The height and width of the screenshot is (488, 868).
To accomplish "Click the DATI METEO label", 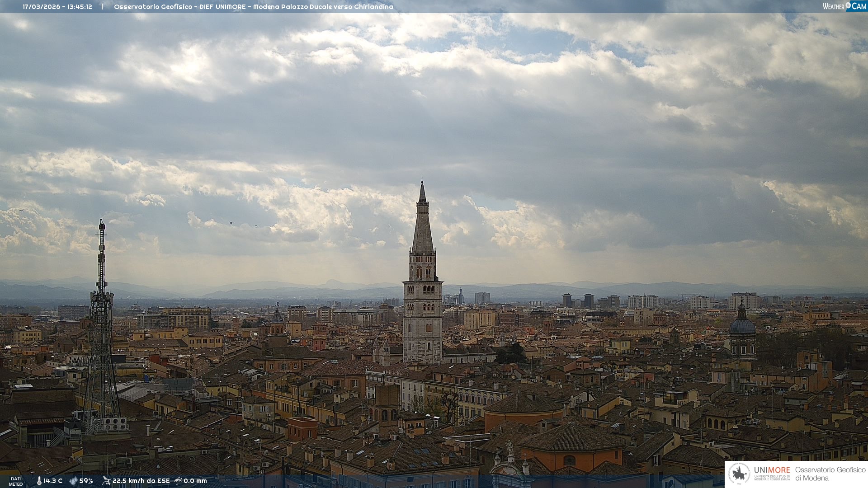I will click(16, 481).
